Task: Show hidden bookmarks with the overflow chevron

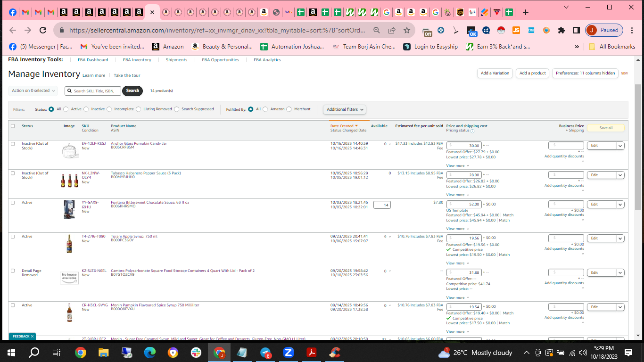Action: pyautogui.click(x=577, y=47)
